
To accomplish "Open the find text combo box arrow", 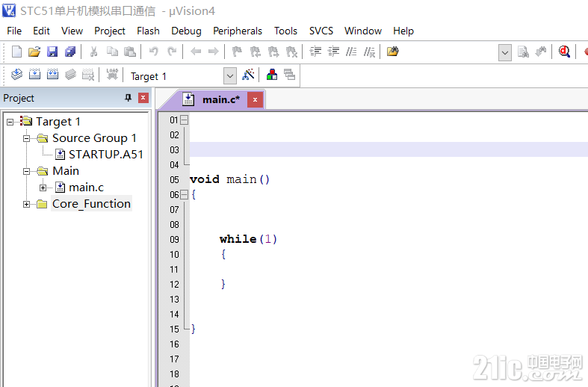I will (505, 52).
